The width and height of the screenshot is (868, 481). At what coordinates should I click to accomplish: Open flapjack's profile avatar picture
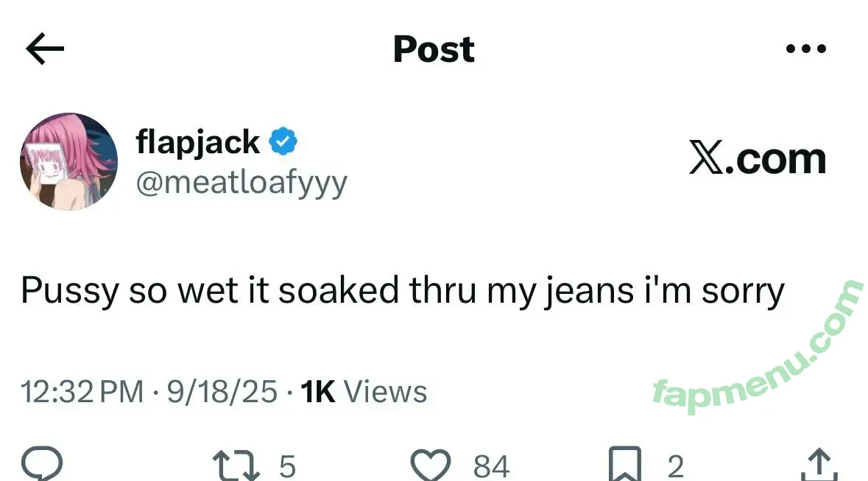68,162
